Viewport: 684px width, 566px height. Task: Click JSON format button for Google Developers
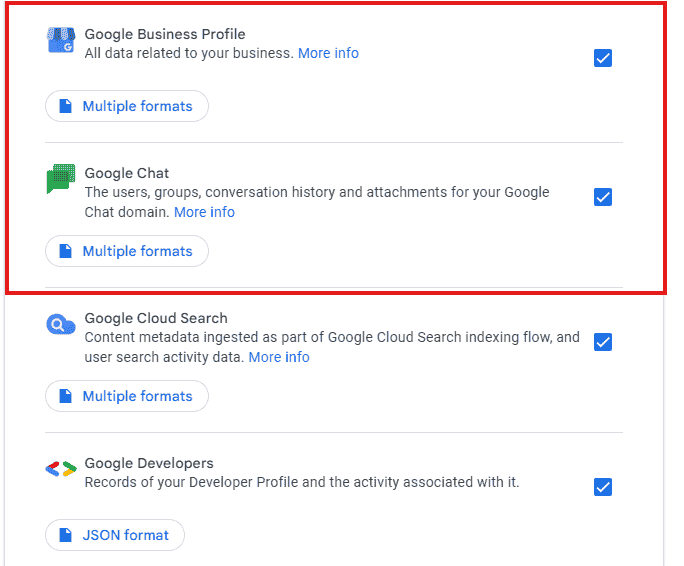pos(115,535)
